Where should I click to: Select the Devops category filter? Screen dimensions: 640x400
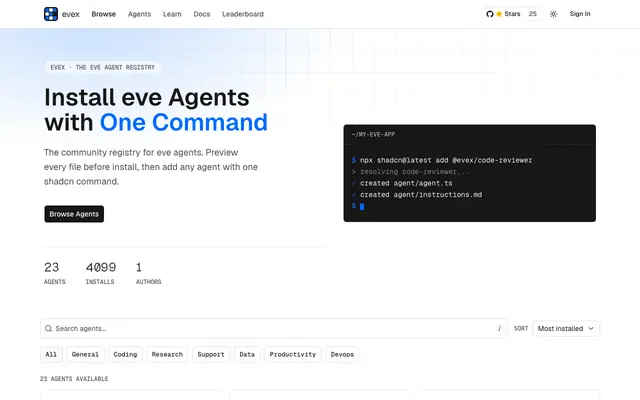[342, 354]
